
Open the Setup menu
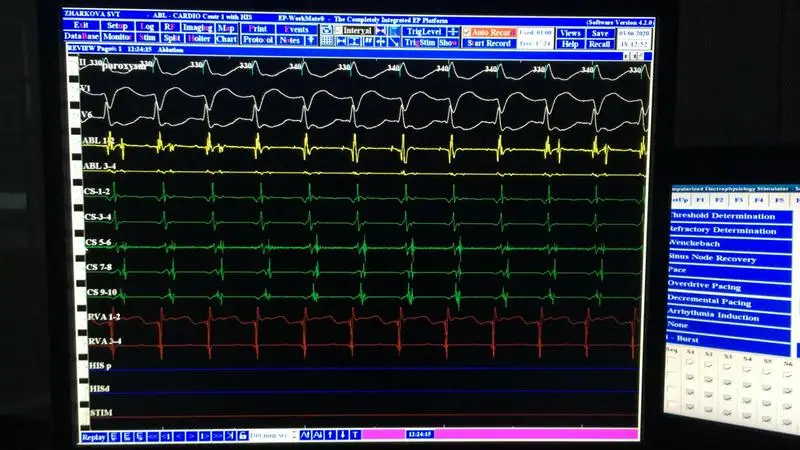pos(117,24)
